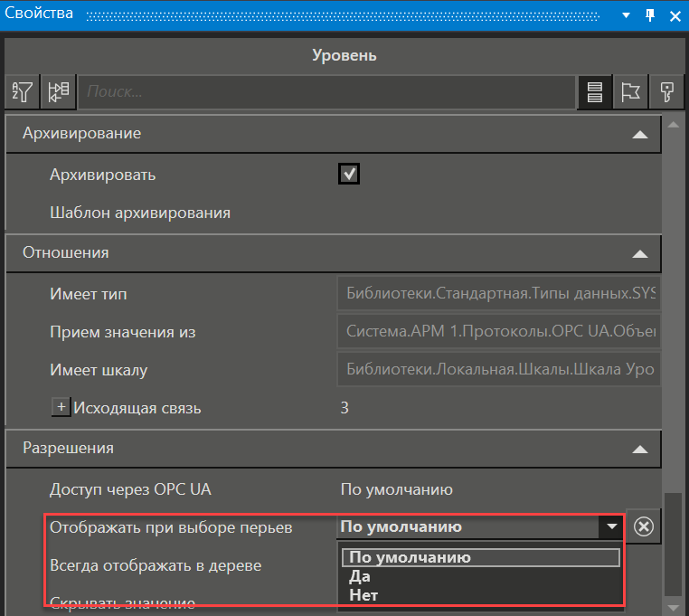689x616 pixels.
Task: Collapse the Разрешения section
Action: (x=639, y=449)
